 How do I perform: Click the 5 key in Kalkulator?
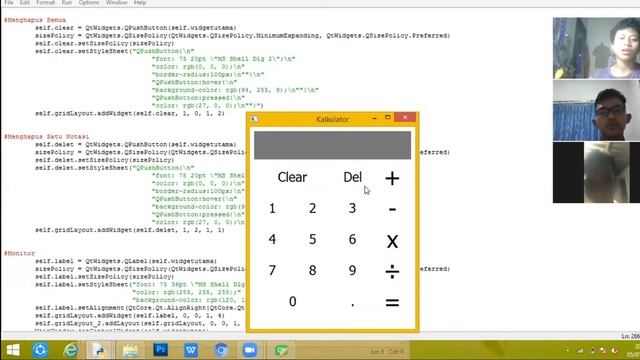coord(312,239)
